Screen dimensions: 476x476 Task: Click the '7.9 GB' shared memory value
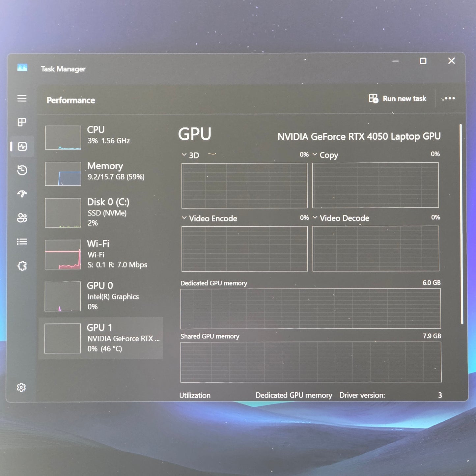(432, 336)
